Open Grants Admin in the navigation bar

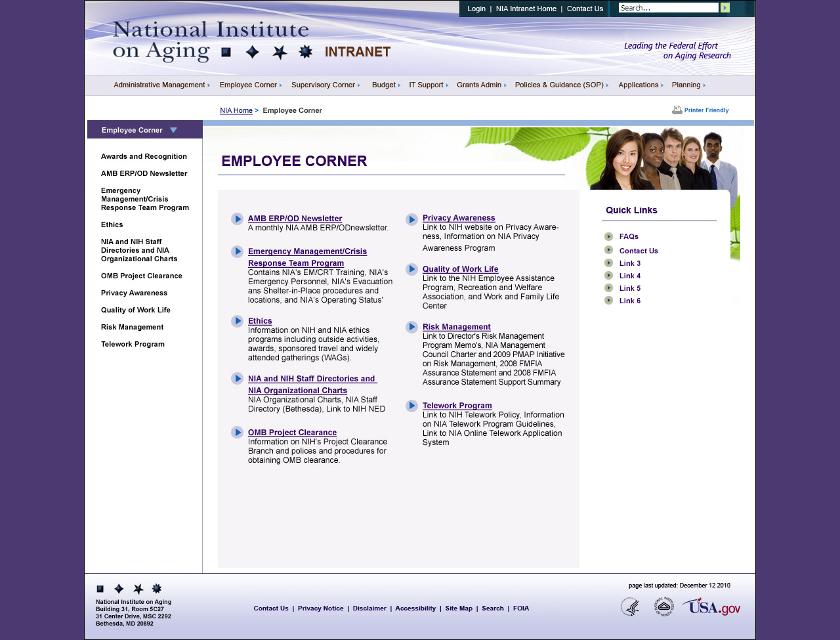(x=481, y=85)
